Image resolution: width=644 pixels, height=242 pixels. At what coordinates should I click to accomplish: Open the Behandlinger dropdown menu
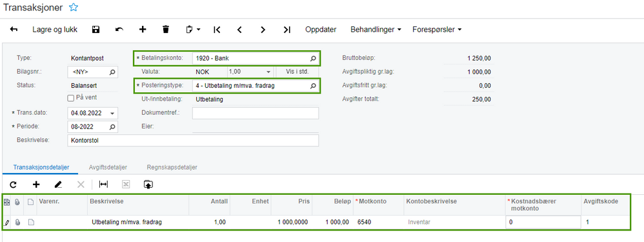[x=376, y=29]
